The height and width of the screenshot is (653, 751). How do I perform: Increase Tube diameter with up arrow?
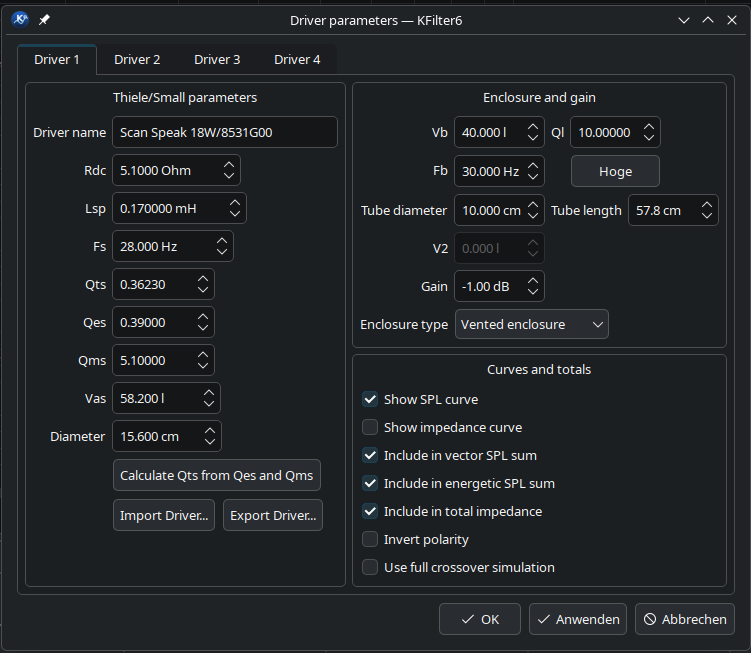tap(533, 205)
